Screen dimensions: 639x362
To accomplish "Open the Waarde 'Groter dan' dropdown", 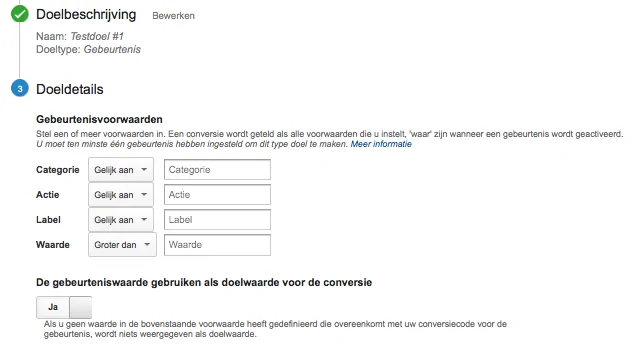I will point(122,245).
